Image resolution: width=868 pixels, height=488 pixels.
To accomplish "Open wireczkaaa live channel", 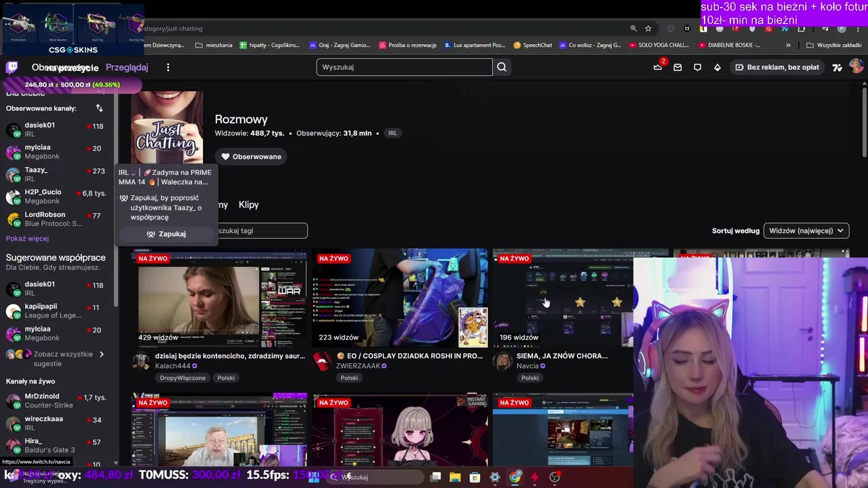I will pyautogui.click(x=57, y=423).
